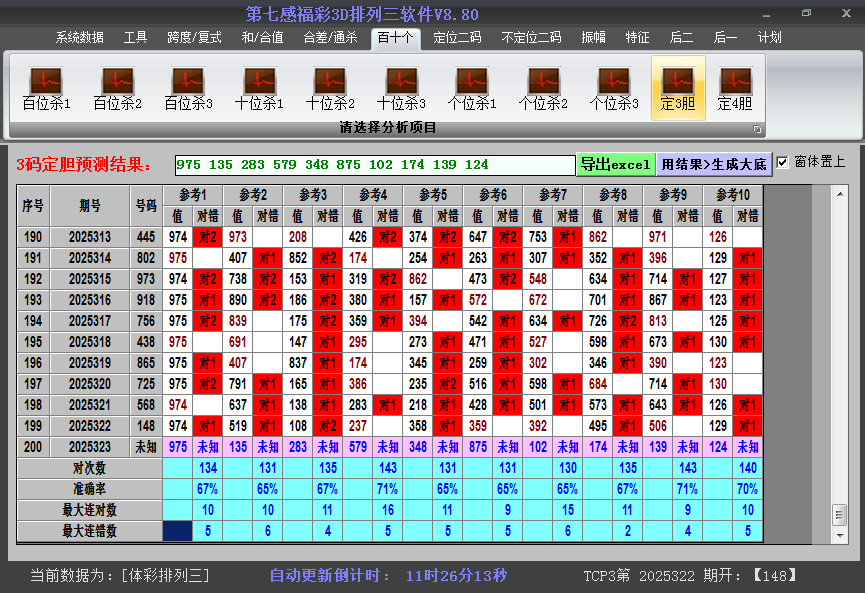Open the 十位杀1 analysis

click(259, 88)
